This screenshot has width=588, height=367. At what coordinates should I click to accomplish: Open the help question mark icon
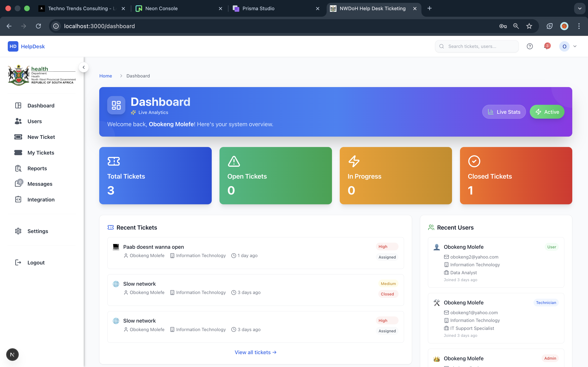click(530, 46)
